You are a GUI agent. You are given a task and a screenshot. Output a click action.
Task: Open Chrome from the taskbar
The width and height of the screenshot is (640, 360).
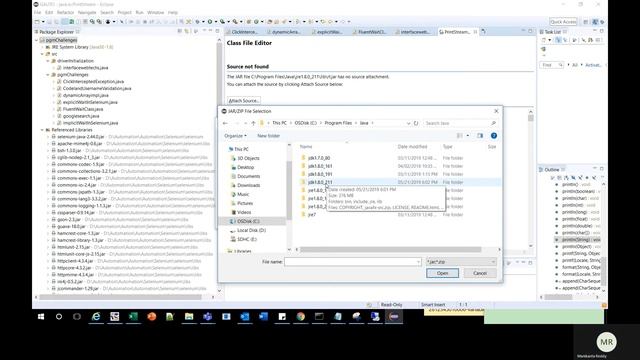pyautogui.click(x=301, y=317)
